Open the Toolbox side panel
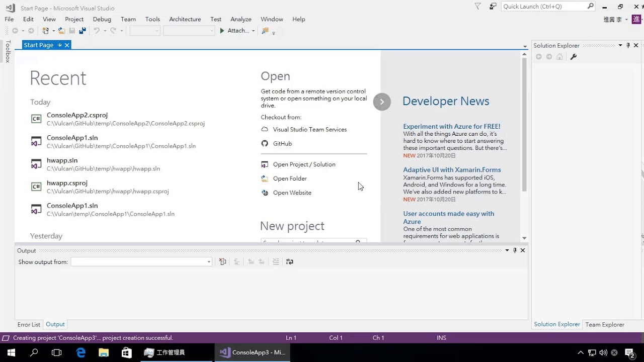The image size is (644, 362). click(8, 51)
